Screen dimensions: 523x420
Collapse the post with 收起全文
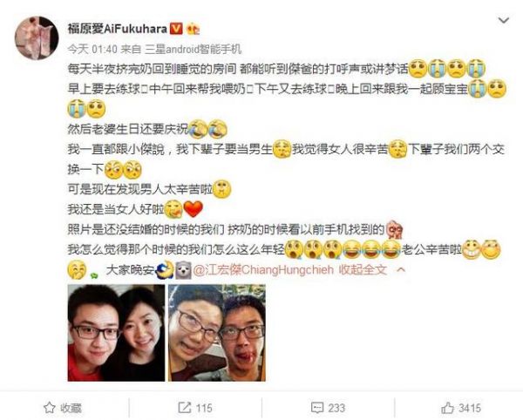[363, 269]
